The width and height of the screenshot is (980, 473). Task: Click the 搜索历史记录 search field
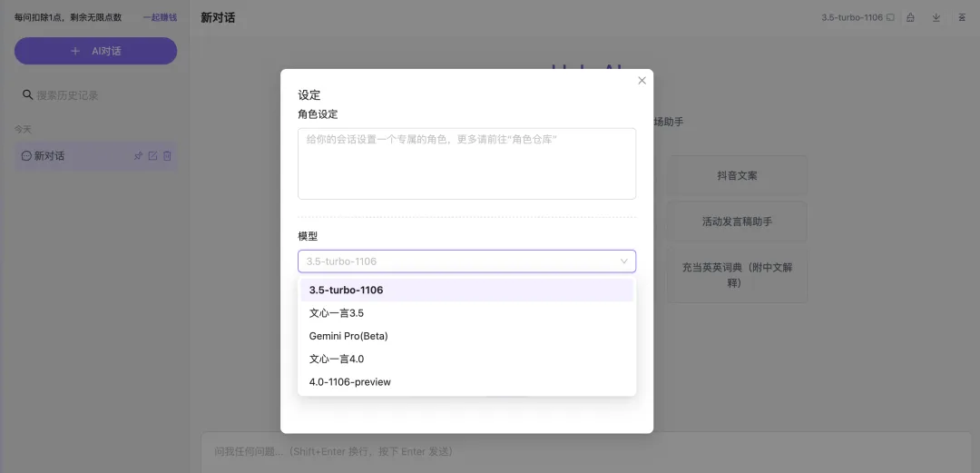click(x=100, y=95)
